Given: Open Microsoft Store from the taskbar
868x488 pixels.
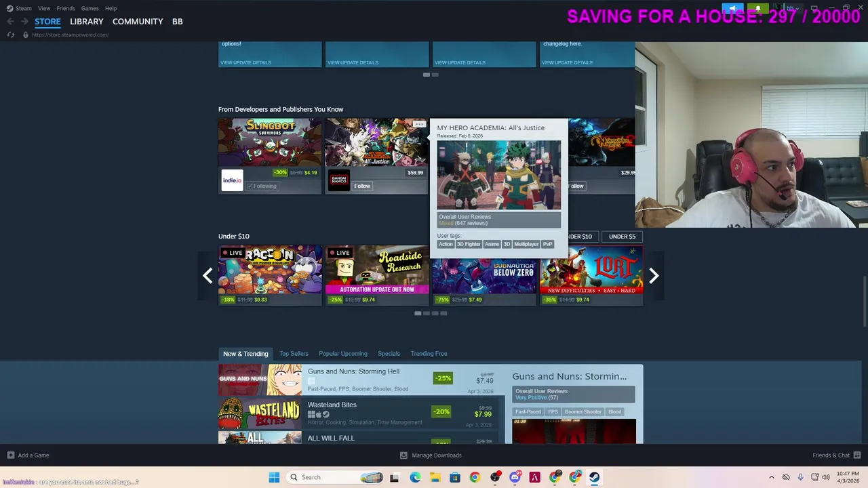Looking at the screenshot, I should point(455,477).
